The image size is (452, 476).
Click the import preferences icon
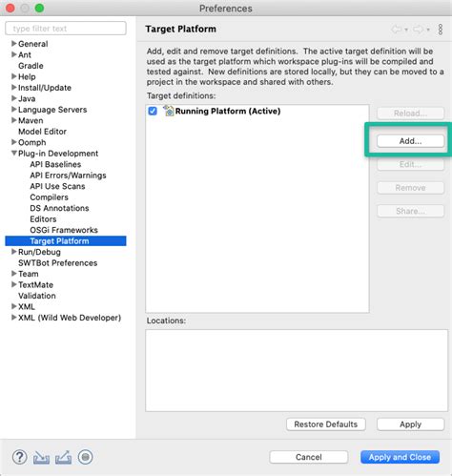41,457
